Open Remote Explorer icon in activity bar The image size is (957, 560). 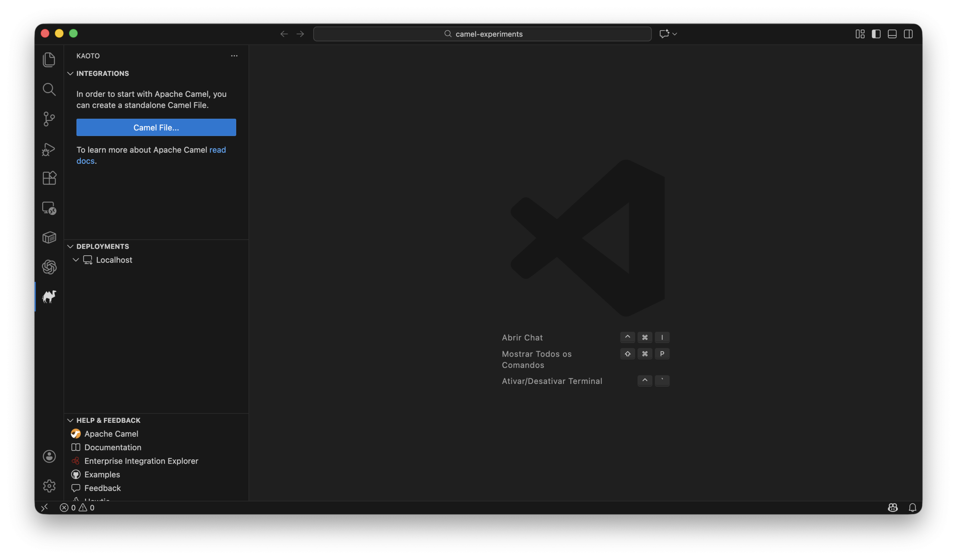point(49,208)
